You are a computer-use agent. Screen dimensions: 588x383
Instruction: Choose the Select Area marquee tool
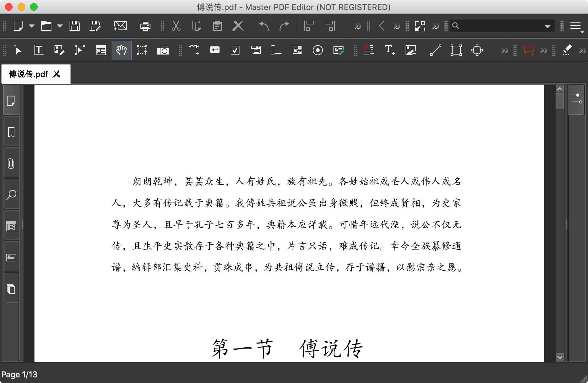coord(142,50)
